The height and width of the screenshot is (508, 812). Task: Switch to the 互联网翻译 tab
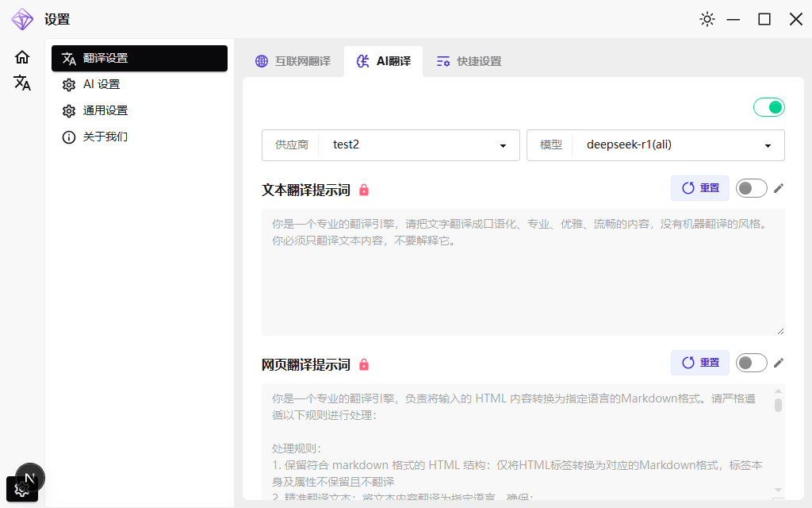point(293,60)
